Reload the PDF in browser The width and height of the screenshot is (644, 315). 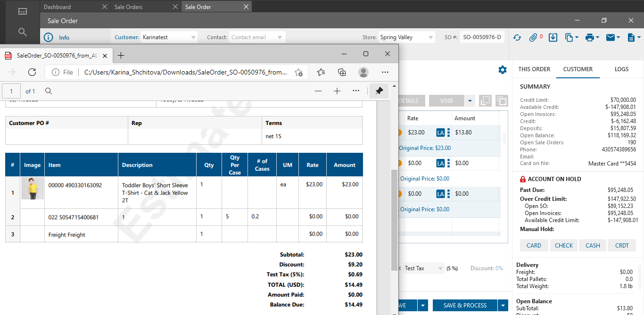click(32, 72)
